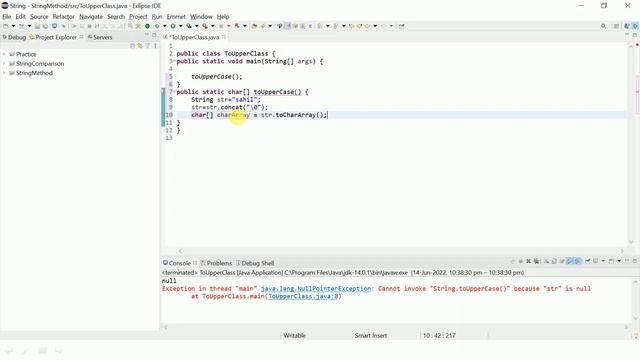Viewport: 640px width, 360px height.
Task: Open the File menu
Action: [7, 17]
